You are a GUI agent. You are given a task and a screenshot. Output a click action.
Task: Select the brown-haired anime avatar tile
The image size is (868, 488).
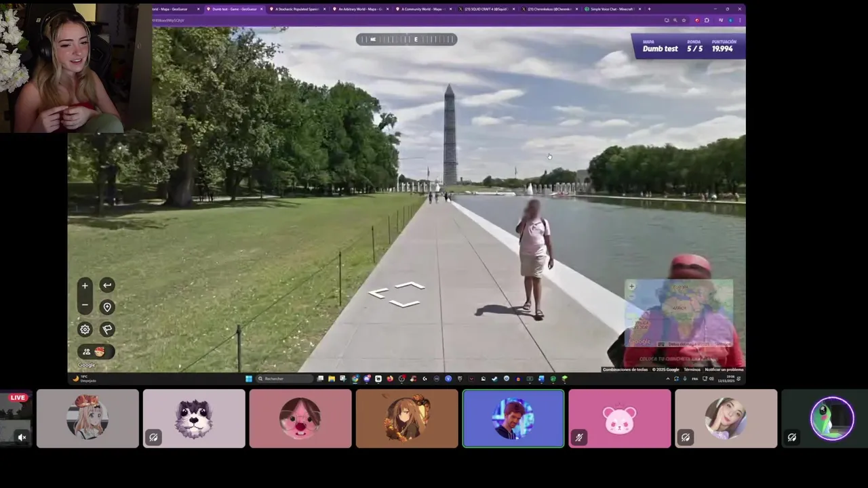407,418
